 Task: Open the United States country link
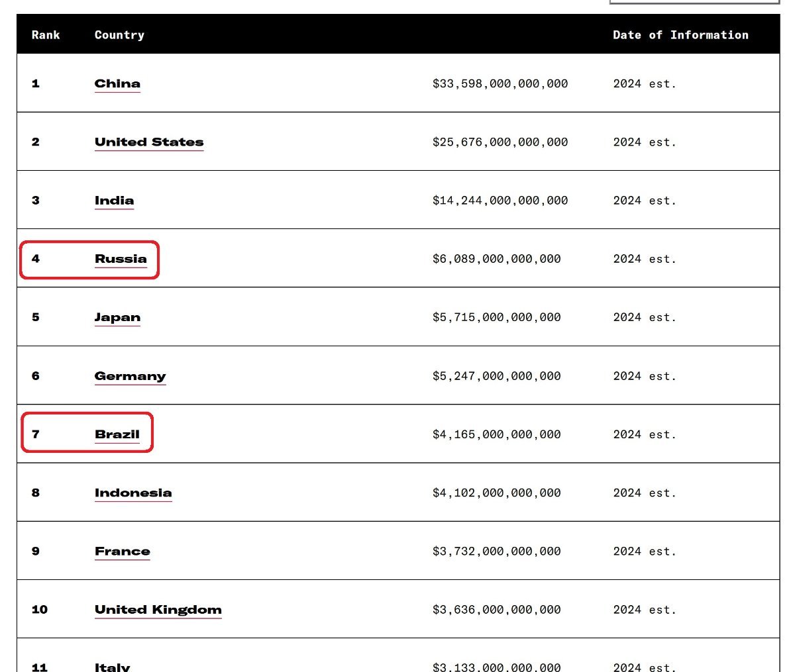pyautogui.click(x=149, y=142)
